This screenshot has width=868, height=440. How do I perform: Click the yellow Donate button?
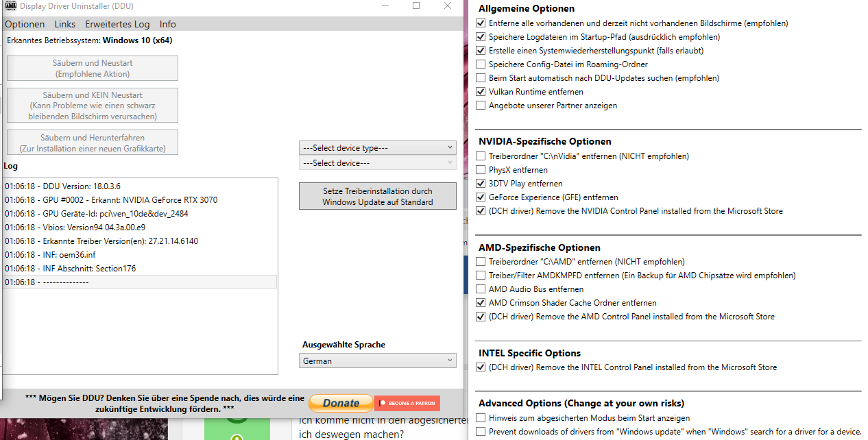341,403
